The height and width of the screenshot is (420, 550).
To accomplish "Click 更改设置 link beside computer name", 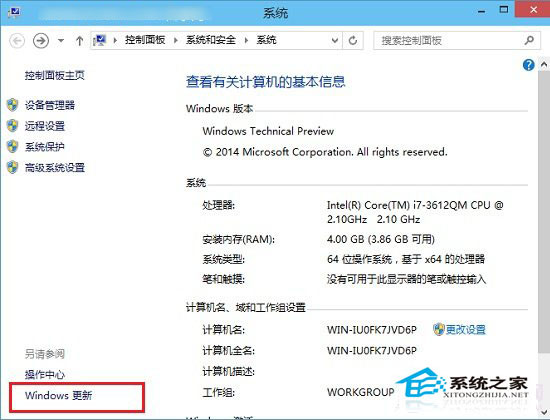I will point(465,329).
